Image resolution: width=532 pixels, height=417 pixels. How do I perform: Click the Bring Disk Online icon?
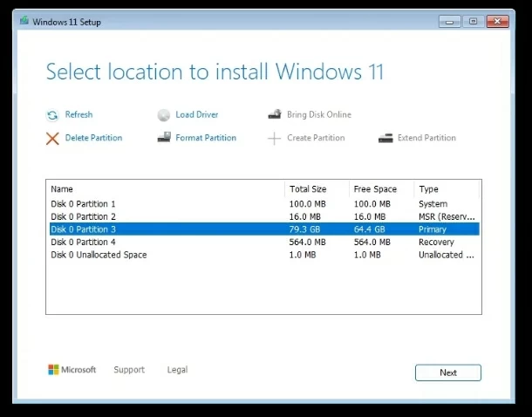[274, 115]
